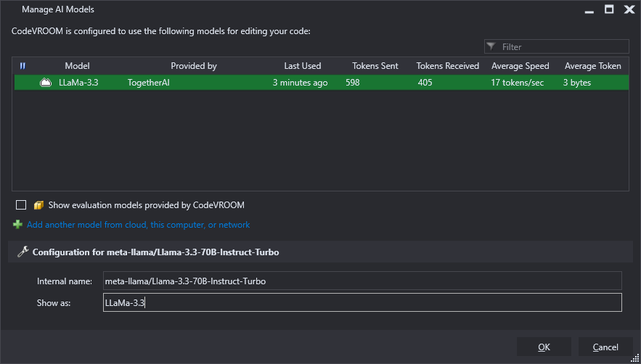Click the Cancel button
641x364 pixels.
pyautogui.click(x=605, y=347)
